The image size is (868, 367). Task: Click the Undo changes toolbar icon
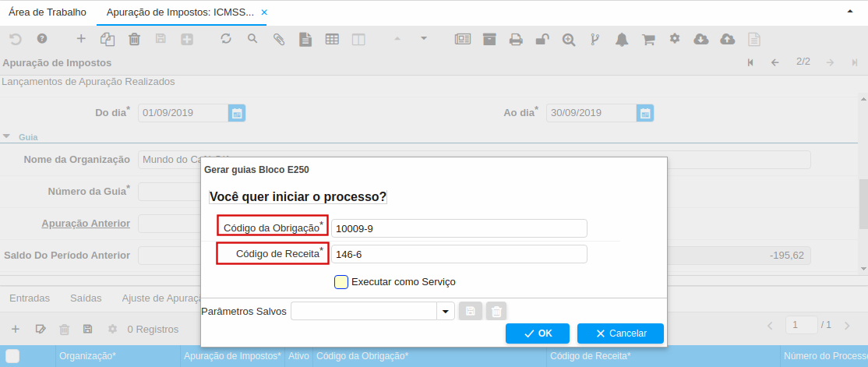tap(16, 39)
